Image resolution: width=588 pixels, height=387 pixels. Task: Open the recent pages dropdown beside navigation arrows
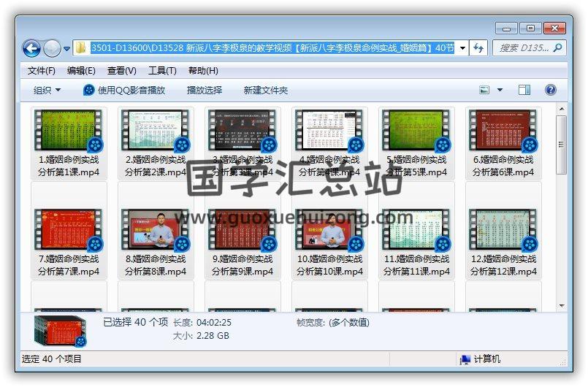pos(66,49)
